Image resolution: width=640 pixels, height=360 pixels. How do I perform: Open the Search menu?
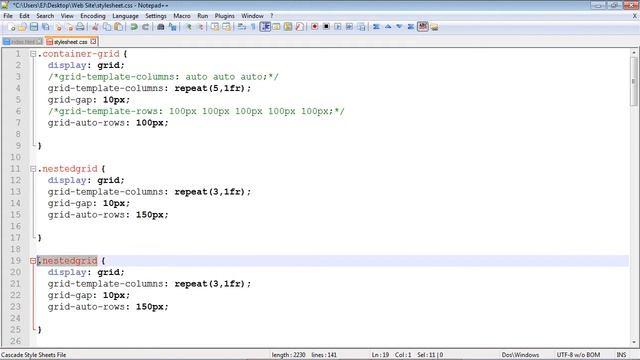[x=45, y=16]
